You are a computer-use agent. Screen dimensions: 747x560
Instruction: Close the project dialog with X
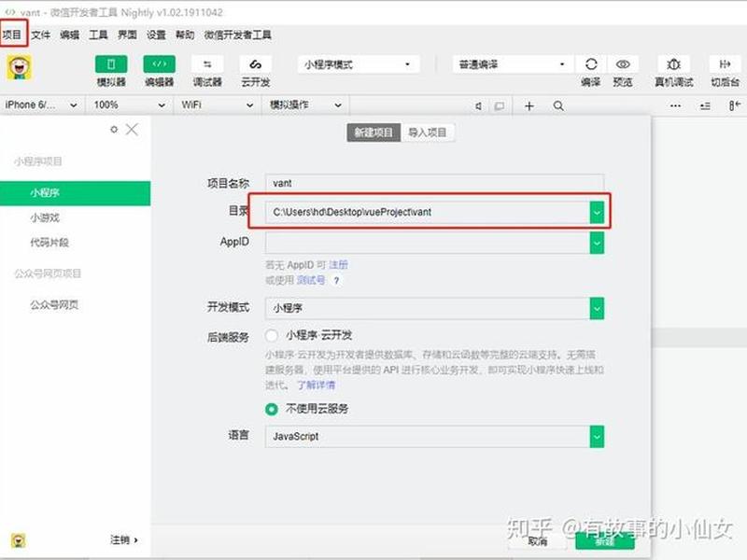pos(132,129)
